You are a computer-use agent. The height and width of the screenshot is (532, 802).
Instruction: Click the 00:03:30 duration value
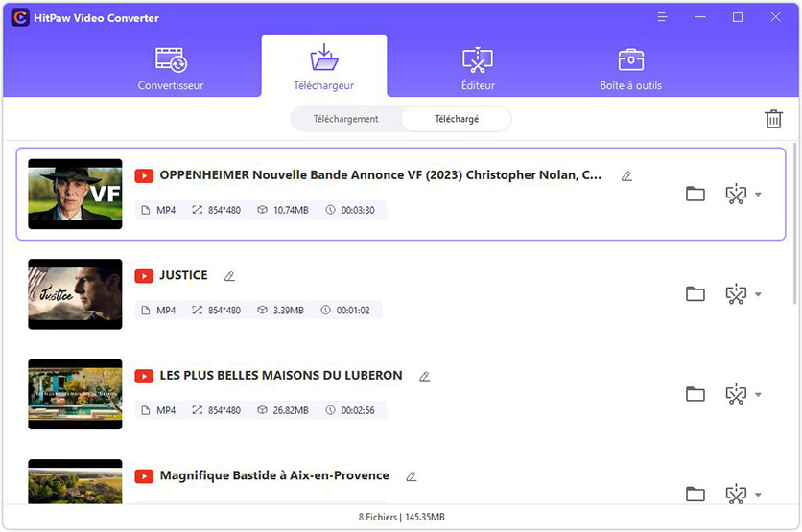(x=358, y=210)
